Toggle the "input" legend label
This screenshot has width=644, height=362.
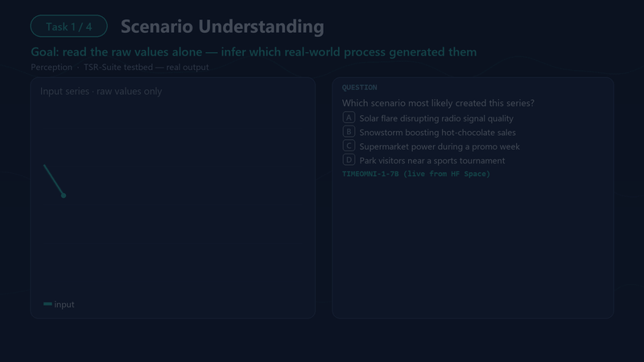point(64,305)
